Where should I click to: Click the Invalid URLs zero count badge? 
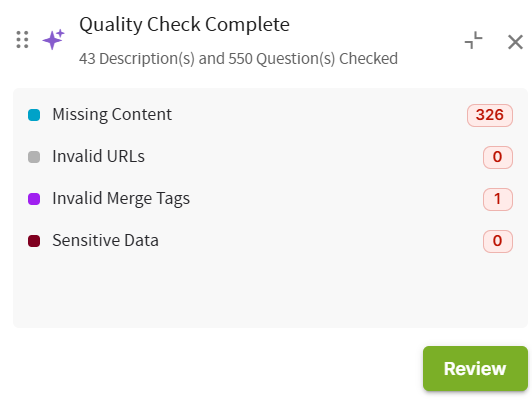pyautogui.click(x=498, y=157)
